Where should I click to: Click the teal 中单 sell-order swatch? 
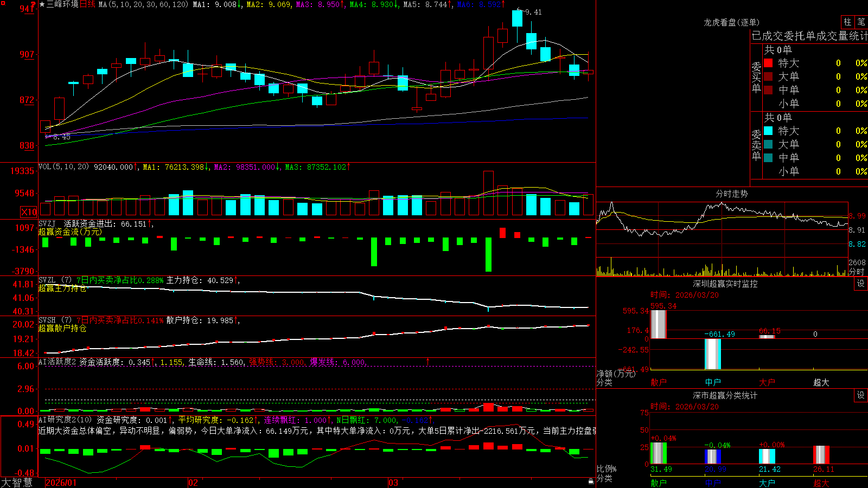pos(768,158)
